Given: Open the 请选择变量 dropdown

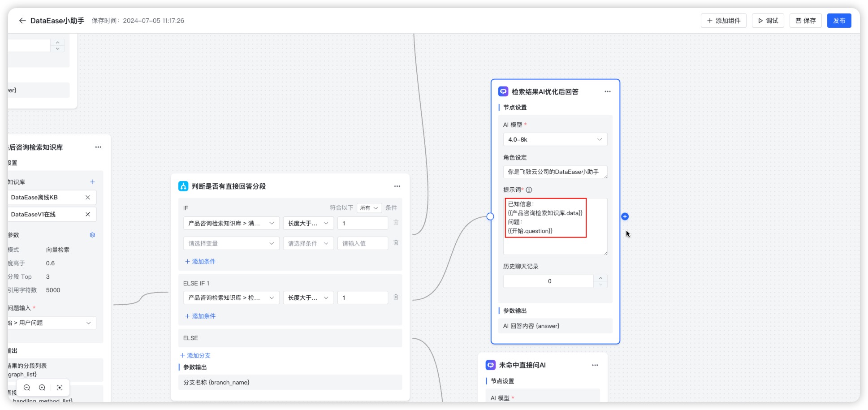Looking at the screenshot, I should click(231, 243).
